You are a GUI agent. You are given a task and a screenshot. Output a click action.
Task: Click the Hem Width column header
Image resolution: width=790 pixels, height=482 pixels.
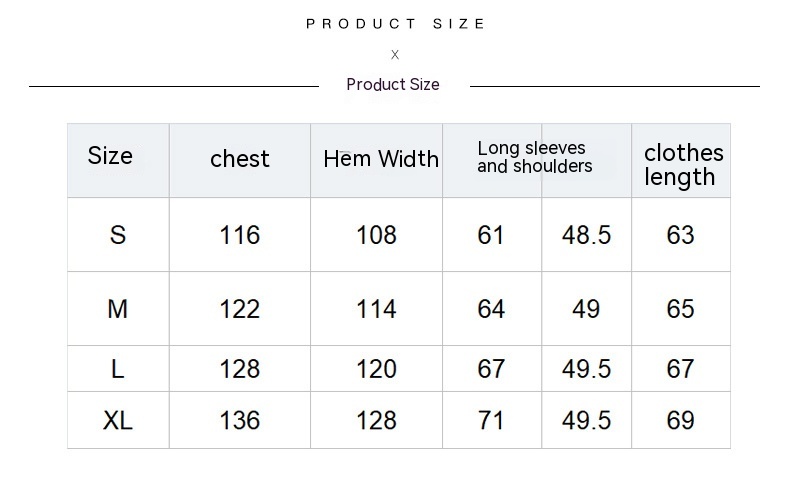tap(381, 159)
